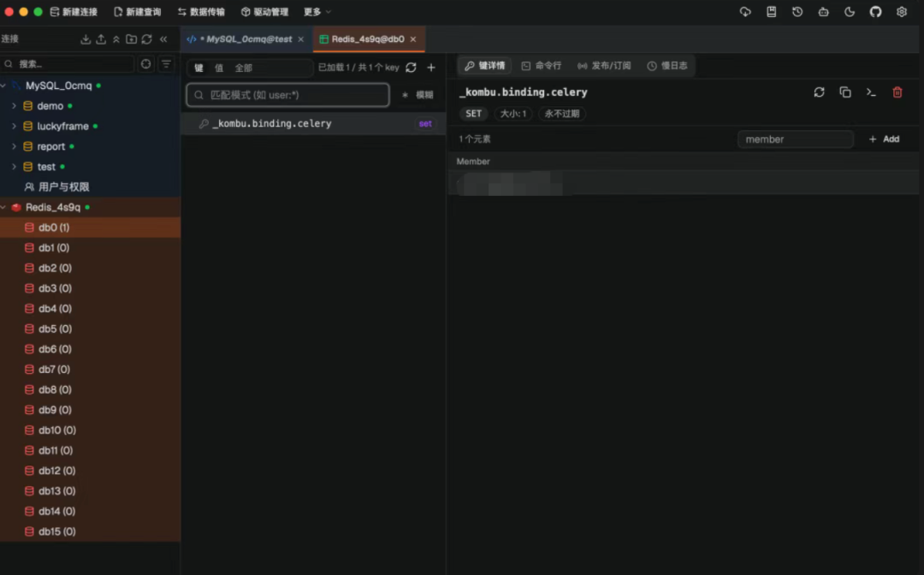Reload the _kombu.binding.celery key details
924x575 pixels.
point(819,92)
